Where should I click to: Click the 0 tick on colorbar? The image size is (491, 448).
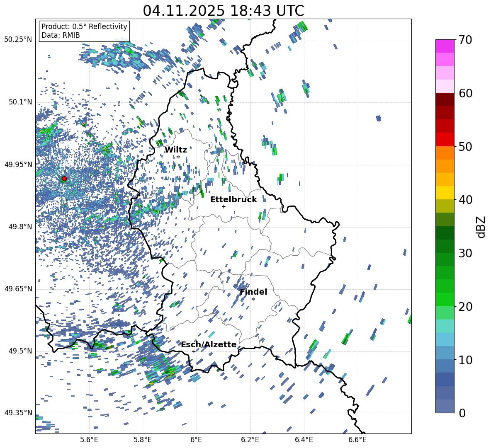[462, 413]
